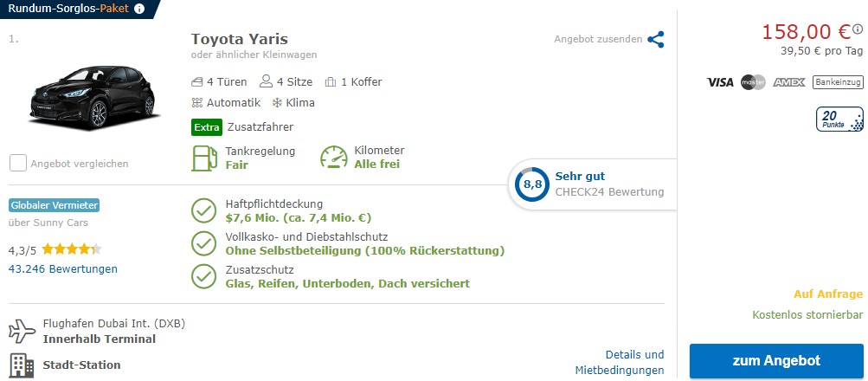
Task: Click info icon beside Rundum-Sorglos-Paket
Action: (x=140, y=9)
